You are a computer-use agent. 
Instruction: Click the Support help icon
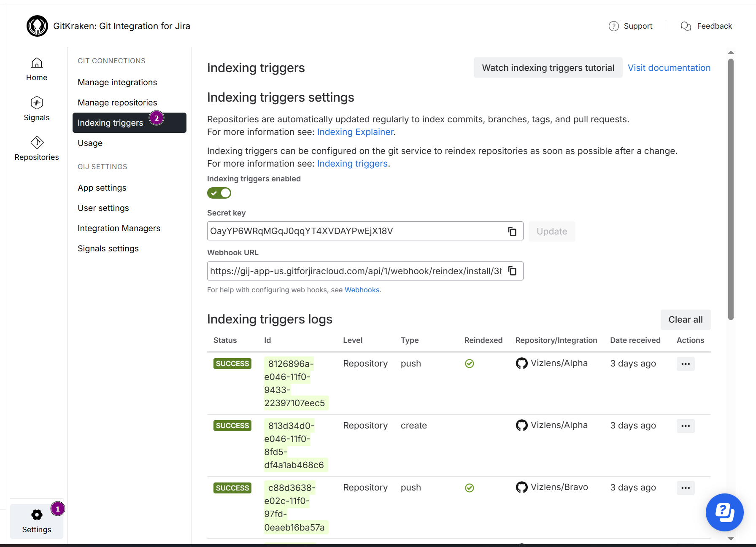tap(613, 26)
